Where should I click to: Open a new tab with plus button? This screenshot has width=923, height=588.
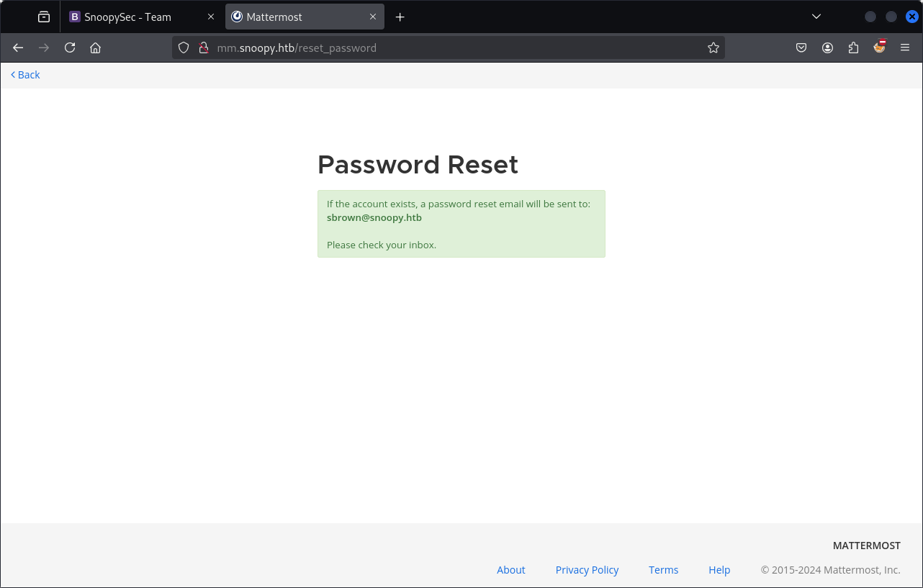pyautogui.click(x=400, y=17)
